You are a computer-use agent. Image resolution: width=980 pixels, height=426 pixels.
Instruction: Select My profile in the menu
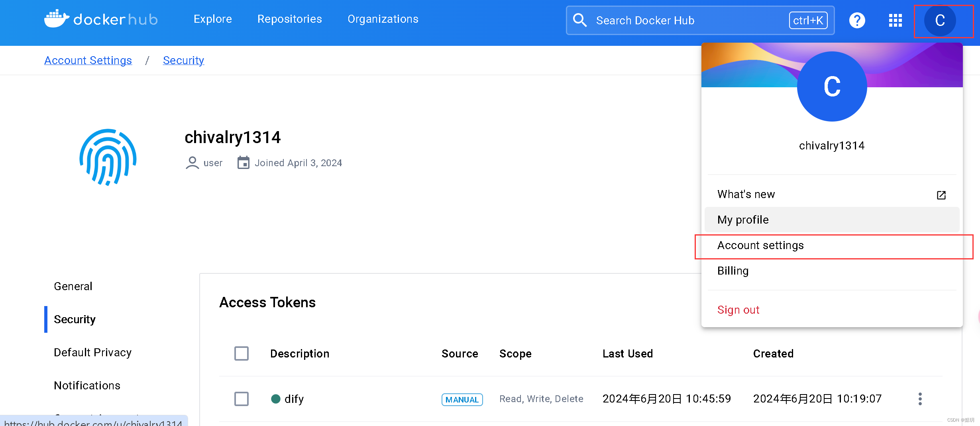(832, 220)
